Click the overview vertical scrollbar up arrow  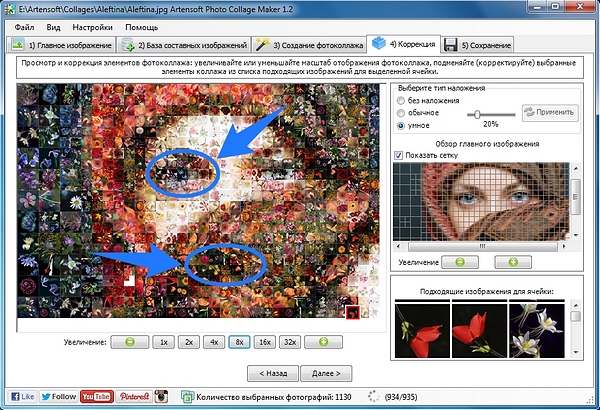[x=576, y=168]
